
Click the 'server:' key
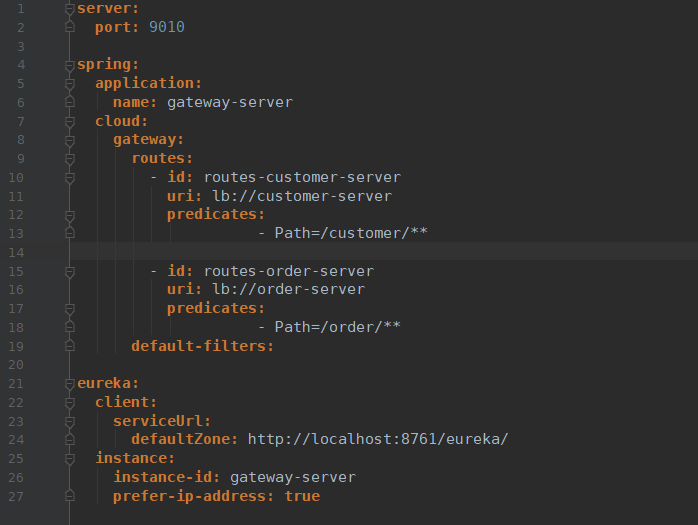pos(108,8)
